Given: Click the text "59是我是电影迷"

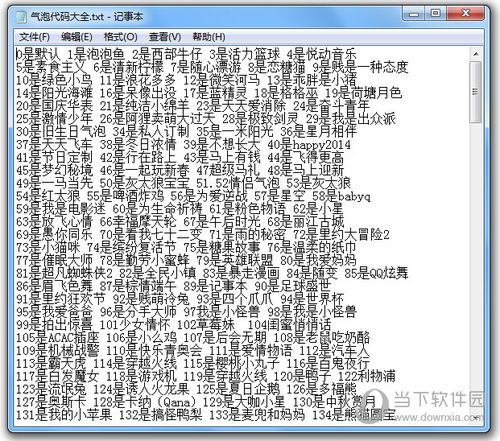Looking at the screenshot, I should click(61, 209).
